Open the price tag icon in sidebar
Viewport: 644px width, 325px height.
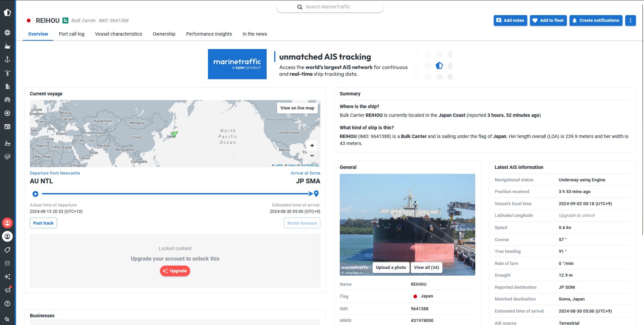click(7, 250)
